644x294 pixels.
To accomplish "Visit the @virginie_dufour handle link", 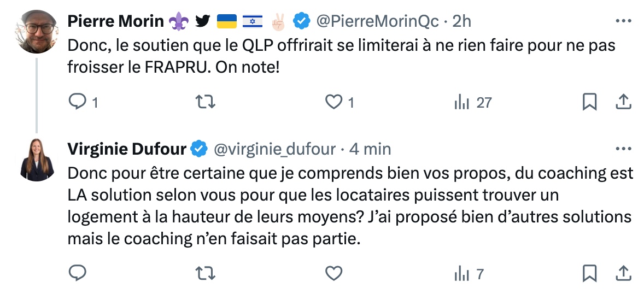I will point(275,149).
